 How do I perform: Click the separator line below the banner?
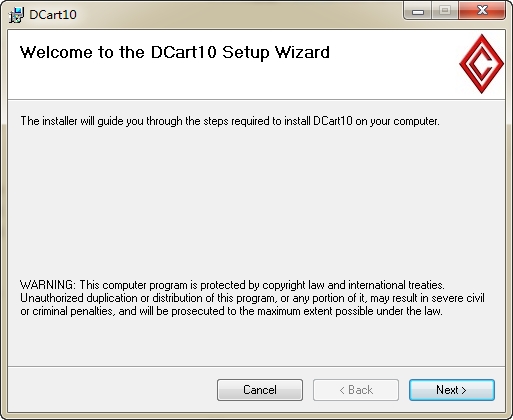[256, 99]
